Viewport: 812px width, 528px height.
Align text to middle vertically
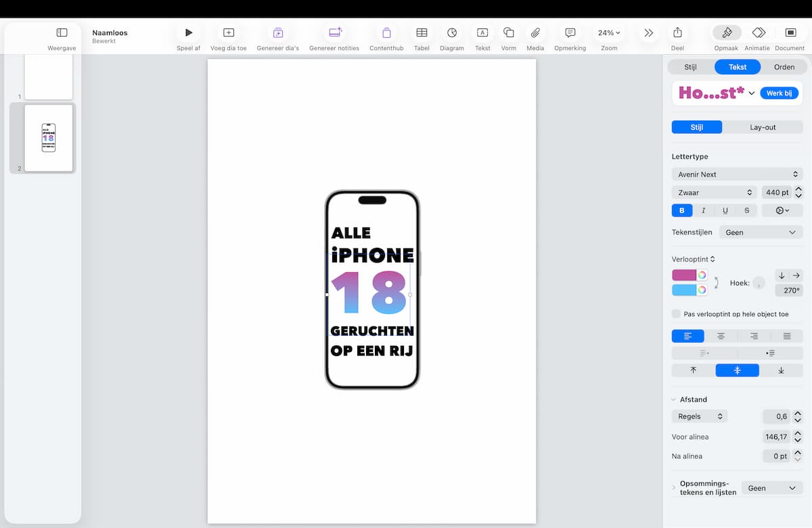click(738, 370)
